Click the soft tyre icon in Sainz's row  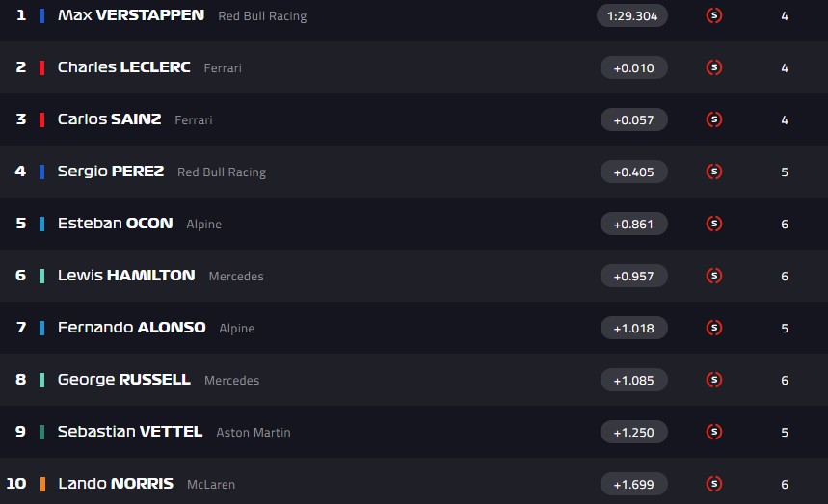click(714, 119)
